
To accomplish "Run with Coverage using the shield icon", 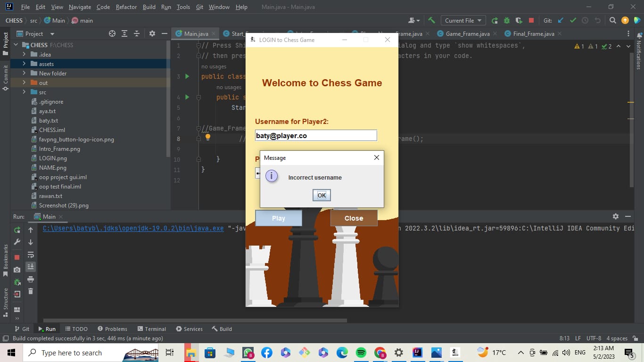I will (519, 20).
